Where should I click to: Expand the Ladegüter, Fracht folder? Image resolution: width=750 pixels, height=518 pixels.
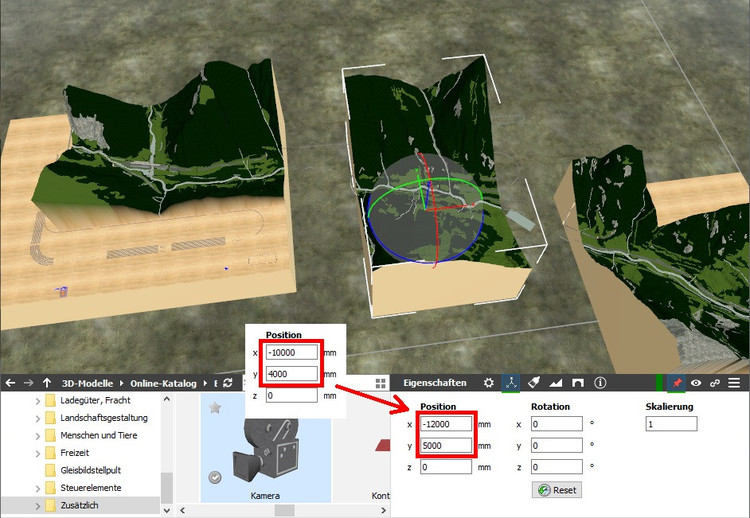coord(38,401)
